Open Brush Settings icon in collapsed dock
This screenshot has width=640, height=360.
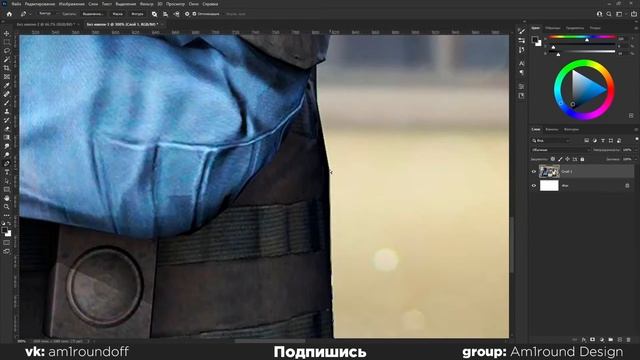pos(522,31)
